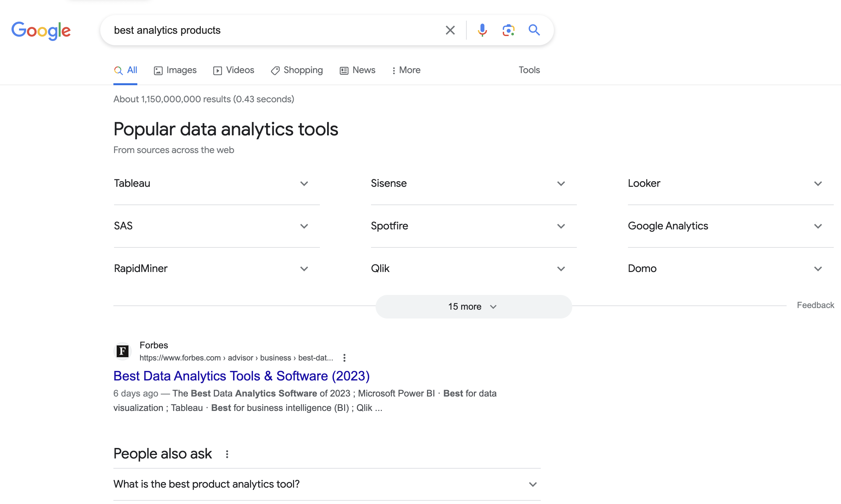The width and height of the screenshot is (841, 504).
Task: Click the blue magnifier search button
Action: (x=534, y=30)
